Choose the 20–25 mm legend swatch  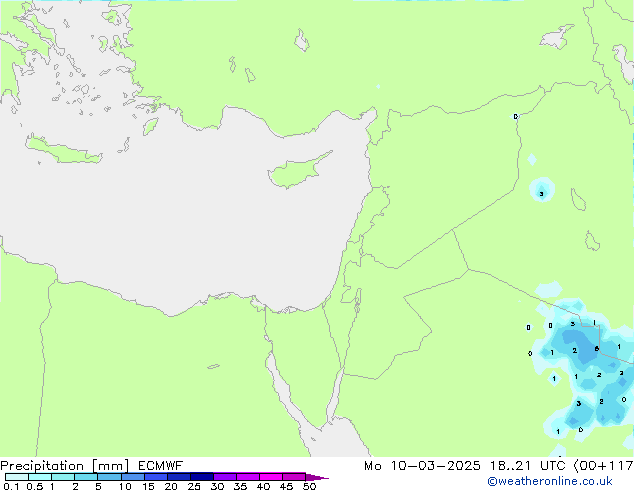(178, 477)
